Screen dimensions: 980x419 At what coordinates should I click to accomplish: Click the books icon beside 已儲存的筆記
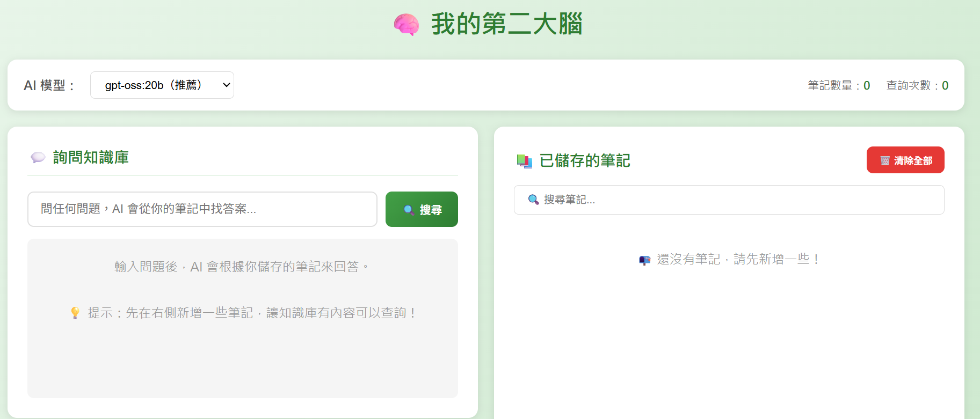524,161
